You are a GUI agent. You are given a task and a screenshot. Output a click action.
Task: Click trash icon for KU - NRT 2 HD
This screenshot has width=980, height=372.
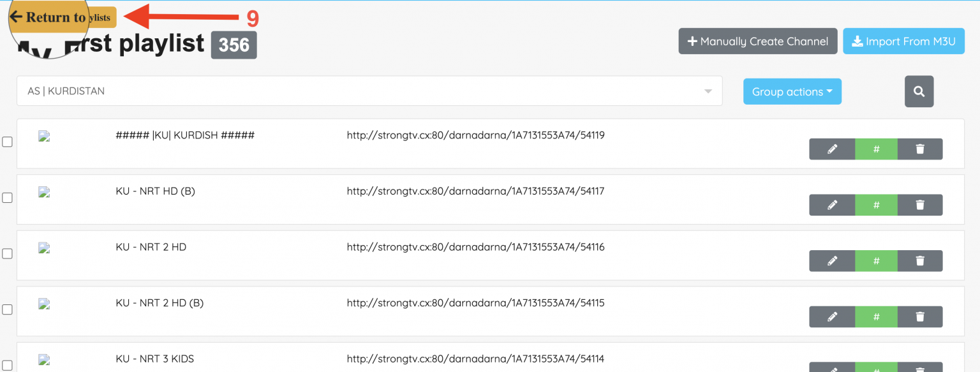919,261
